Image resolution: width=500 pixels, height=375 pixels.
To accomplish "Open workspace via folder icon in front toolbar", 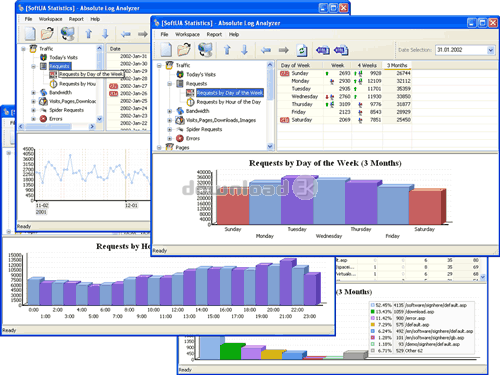I will (x=184, y=50).
